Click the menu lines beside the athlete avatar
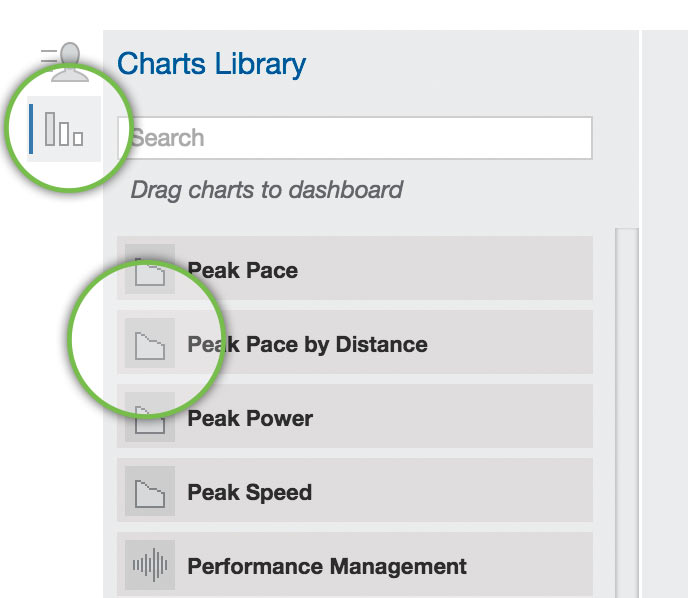This screenshot has width=688, height=598. pos(49,57)
